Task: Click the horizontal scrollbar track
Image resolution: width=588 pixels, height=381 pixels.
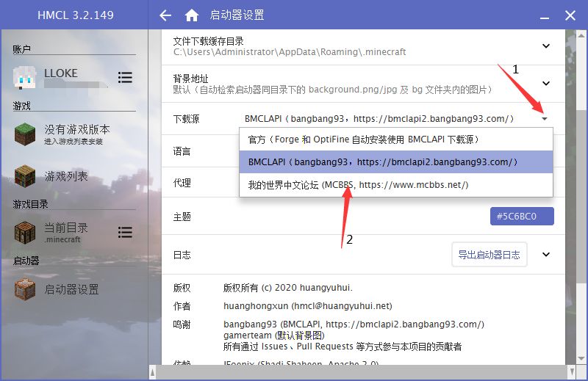Action: (x=362, y=372)
